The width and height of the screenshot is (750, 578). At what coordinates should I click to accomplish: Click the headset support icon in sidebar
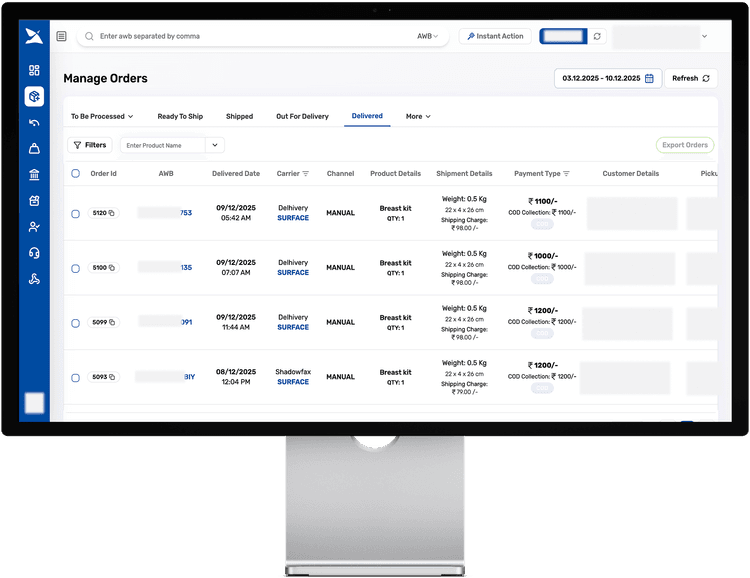[34, 253]
